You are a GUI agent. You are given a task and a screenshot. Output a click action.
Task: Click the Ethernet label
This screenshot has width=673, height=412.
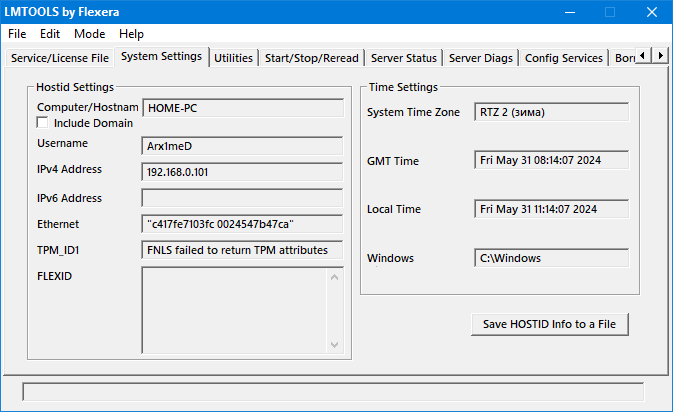point(58,224)
